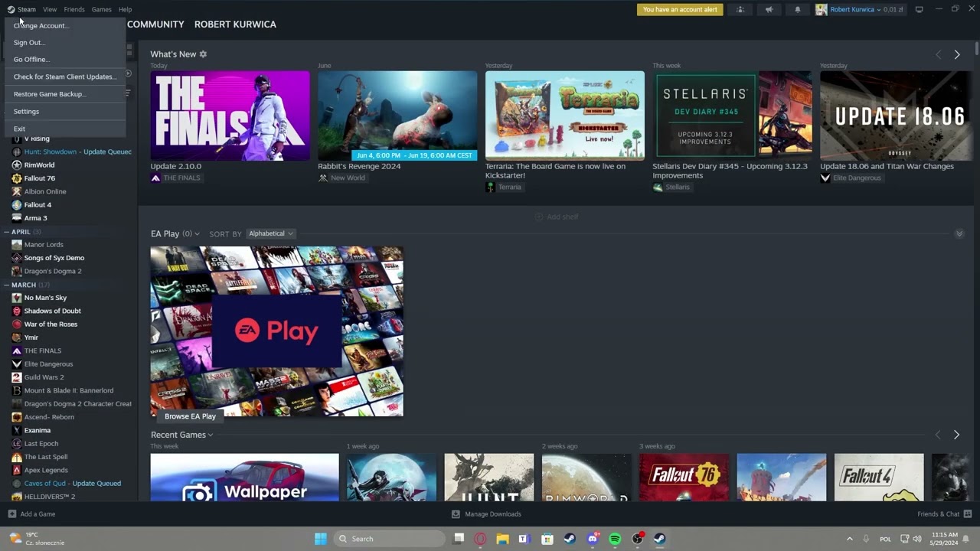Click the Add shelf button

tap(557, 217)
